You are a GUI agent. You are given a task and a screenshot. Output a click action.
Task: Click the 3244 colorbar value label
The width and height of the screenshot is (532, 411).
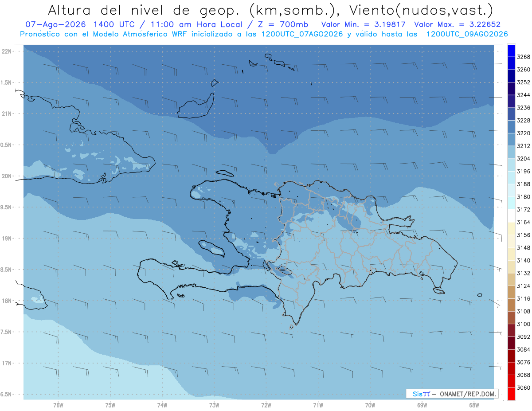[524, 95]
